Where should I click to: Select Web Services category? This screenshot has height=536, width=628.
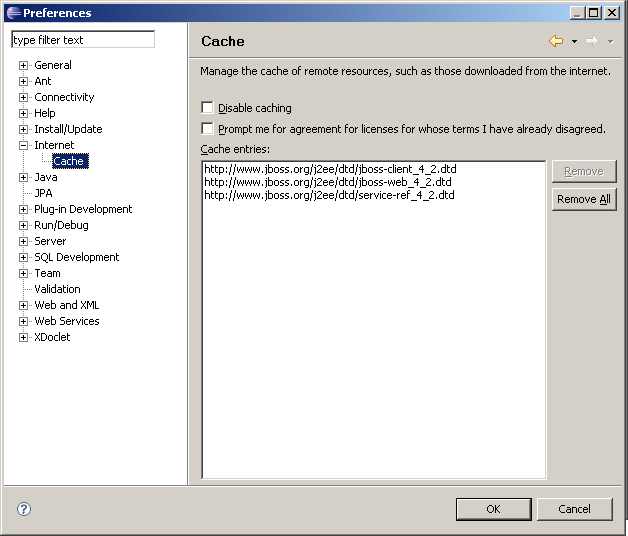coord(67,321)
